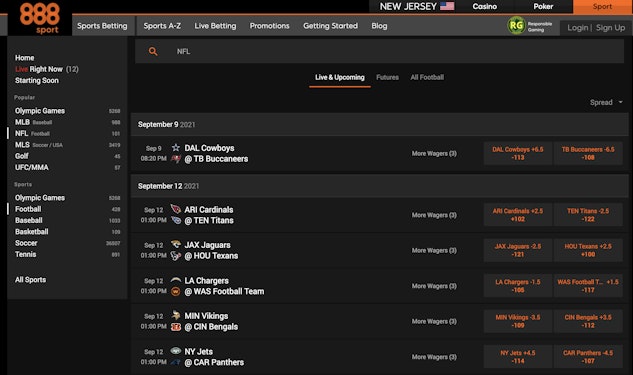The image size is (633, 375).
Task: Open Starting Soon in the sidebar
Action: [x=37, y=80]
